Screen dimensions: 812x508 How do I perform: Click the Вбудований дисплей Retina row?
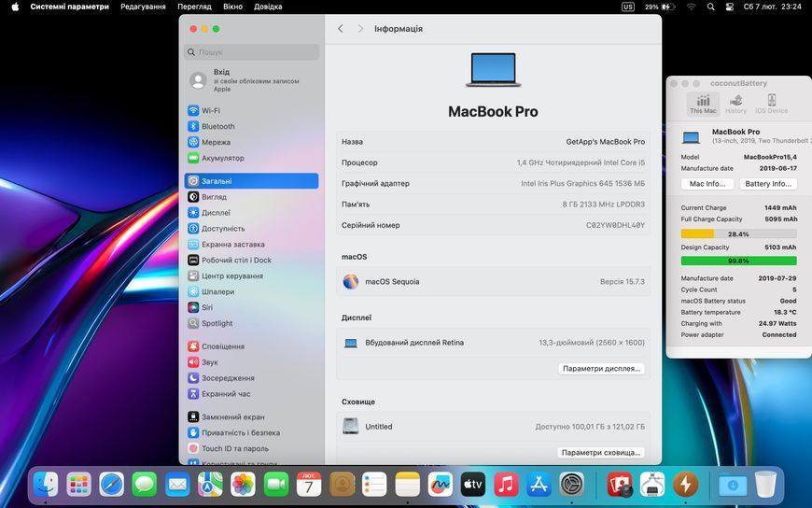(493, 343)
